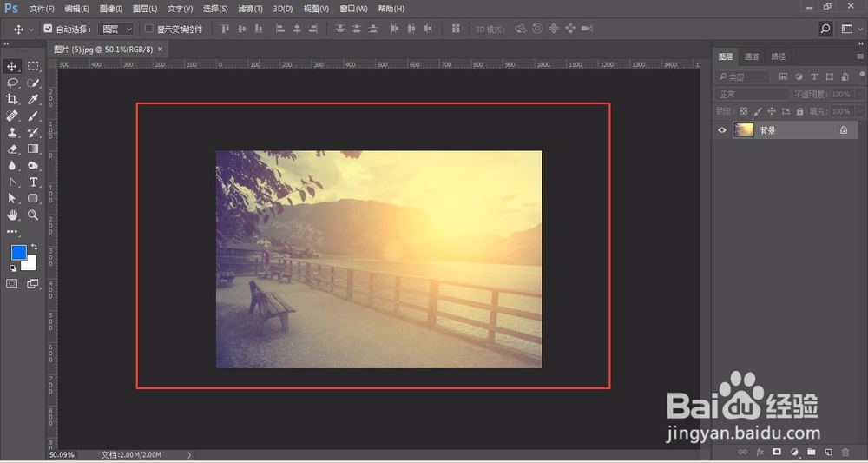
Task: Swap foreground and background colors
Action: [35, 247]
